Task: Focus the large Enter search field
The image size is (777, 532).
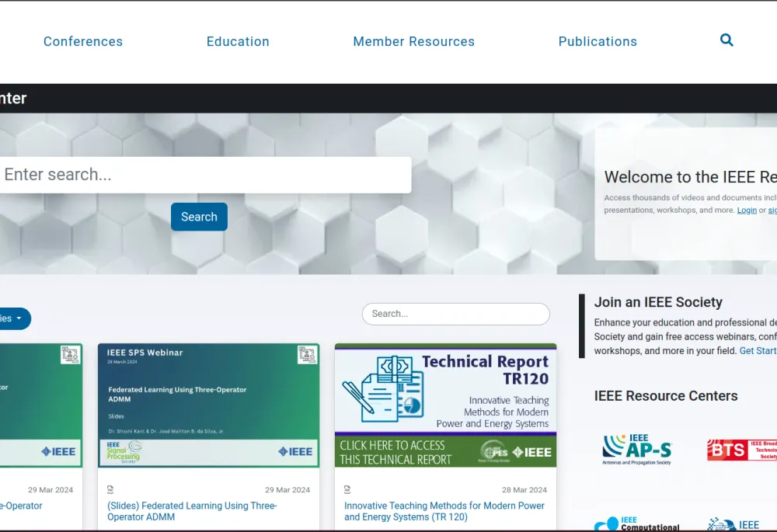Action: point(205,175)
